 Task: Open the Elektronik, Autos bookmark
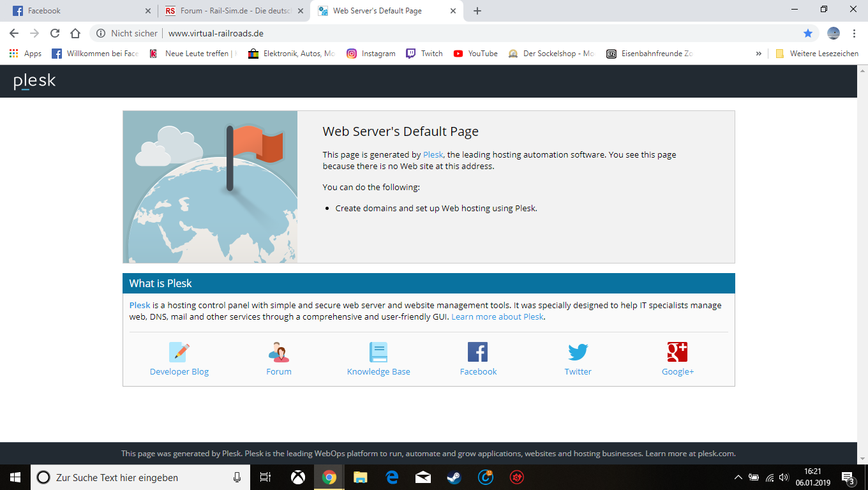click(x=292, y=54)
